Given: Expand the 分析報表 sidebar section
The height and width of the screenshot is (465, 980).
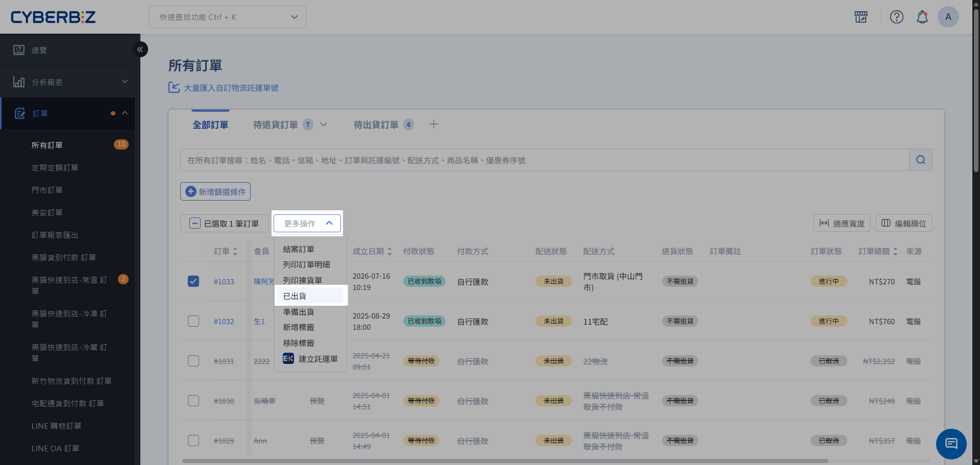Looking at the screenshot, I should (125, 82).
